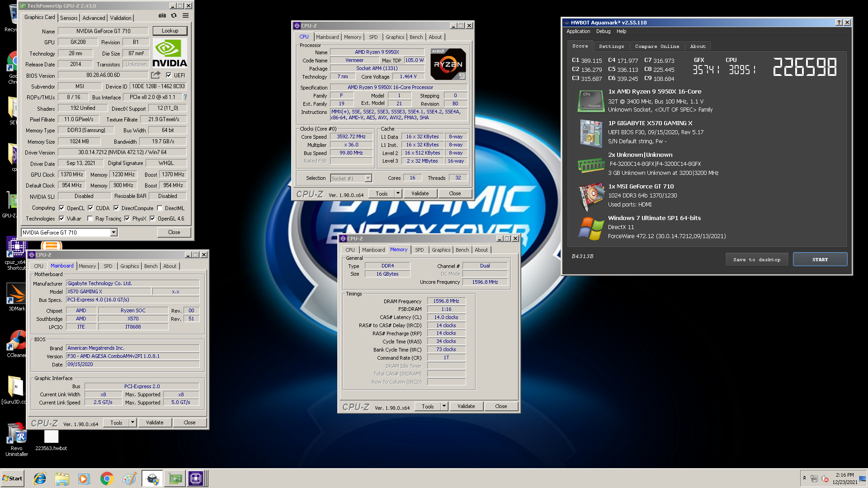Click Validate in CPU-Z Memory window
The height and width of the screenshot is (488, 868).
pos(466,406)
